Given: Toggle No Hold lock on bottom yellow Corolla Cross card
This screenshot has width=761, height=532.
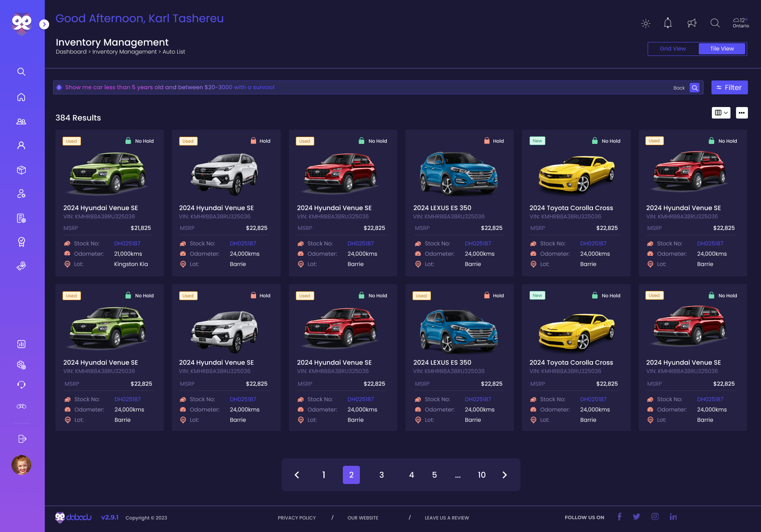Looking at the screenshot, I should pos(595,295).
